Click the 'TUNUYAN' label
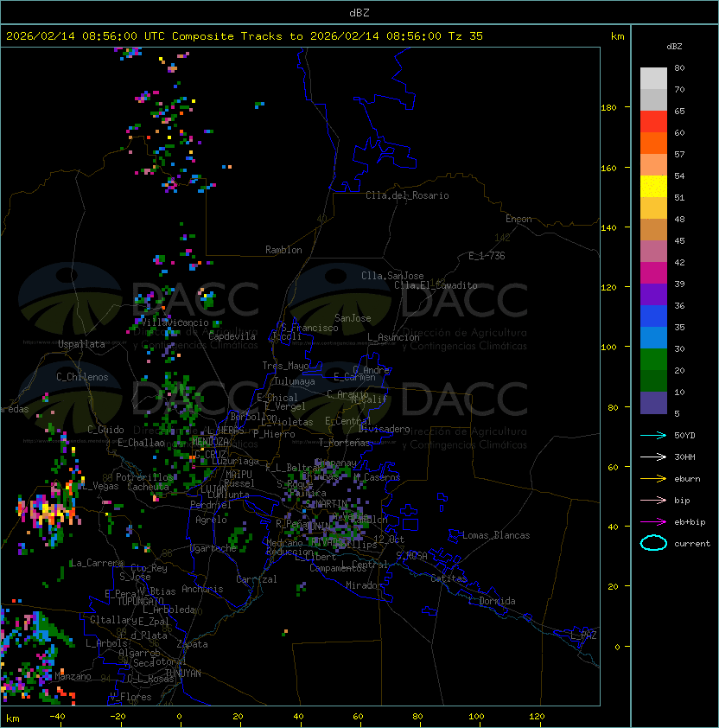The image size is (719, 728). pos(183,674)
